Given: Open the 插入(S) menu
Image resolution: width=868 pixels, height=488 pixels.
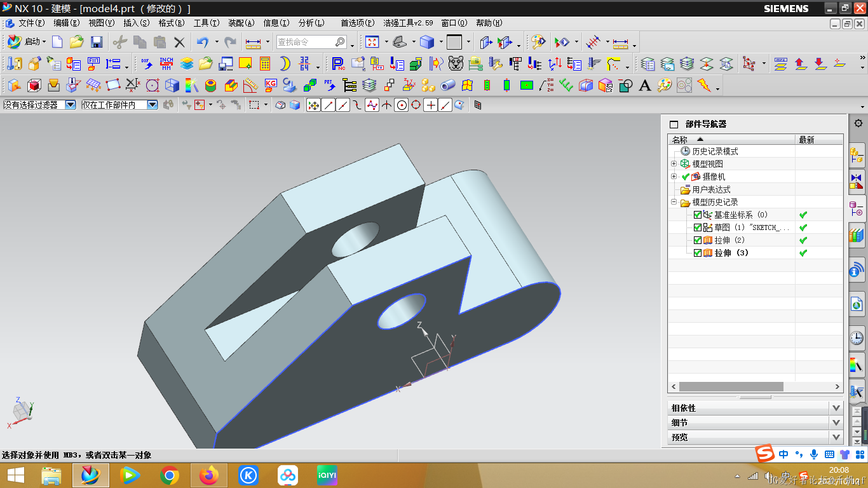Looking at the screenshot, I should tap(137, 23).
